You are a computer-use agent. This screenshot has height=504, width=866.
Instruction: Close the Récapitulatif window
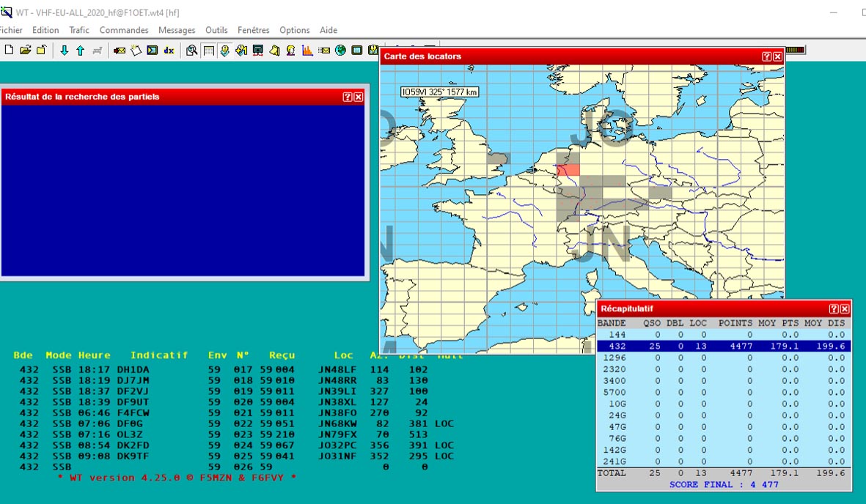[x=845, y=309]
